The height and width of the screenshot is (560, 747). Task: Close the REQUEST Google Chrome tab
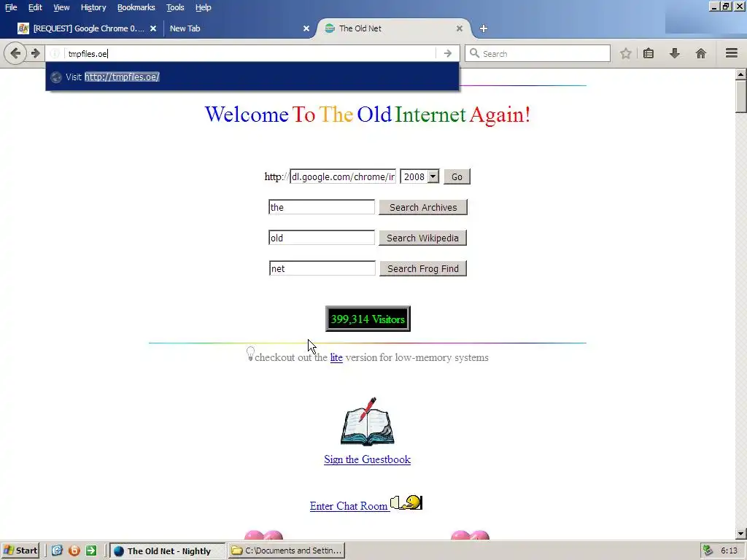[153, 28]
